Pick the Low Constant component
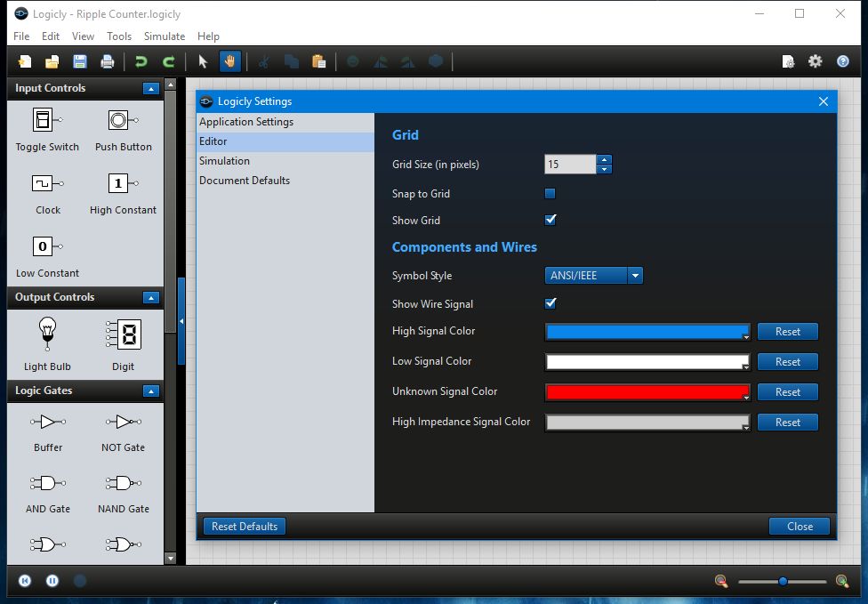 pos(47,256)
